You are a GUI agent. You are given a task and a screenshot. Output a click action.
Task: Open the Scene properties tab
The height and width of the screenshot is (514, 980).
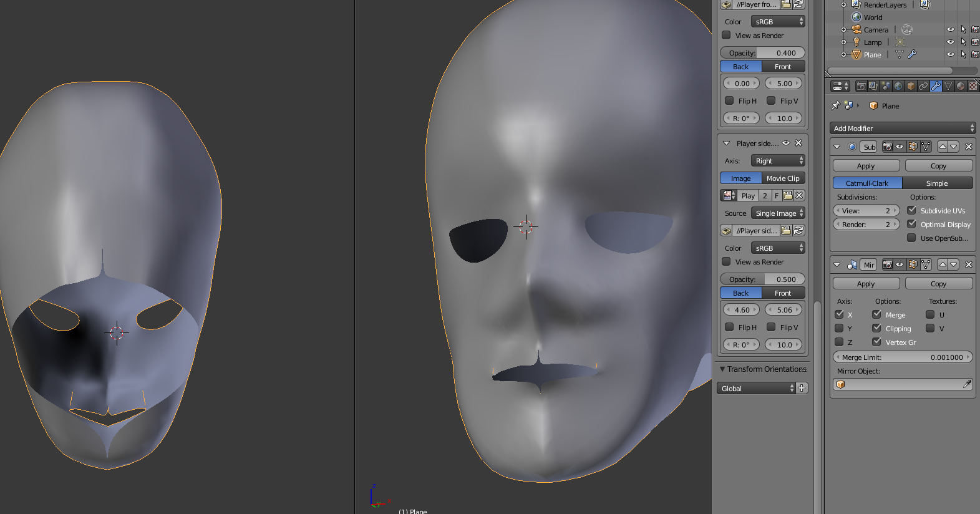886,86
